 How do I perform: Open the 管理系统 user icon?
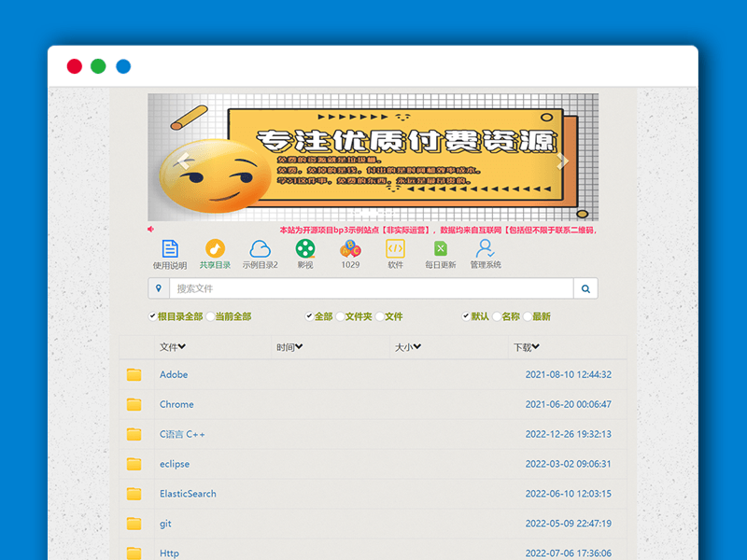coord(486,249)
